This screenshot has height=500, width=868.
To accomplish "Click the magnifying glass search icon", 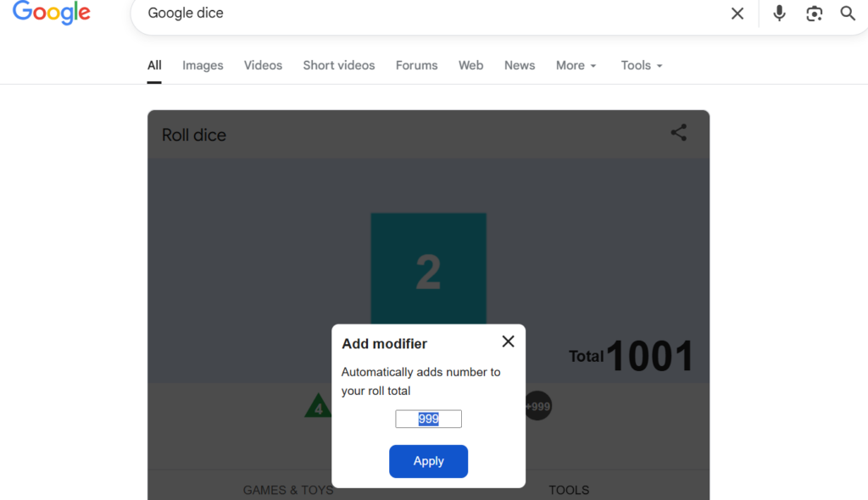I will pyautogui.click(x=848, y=14).
